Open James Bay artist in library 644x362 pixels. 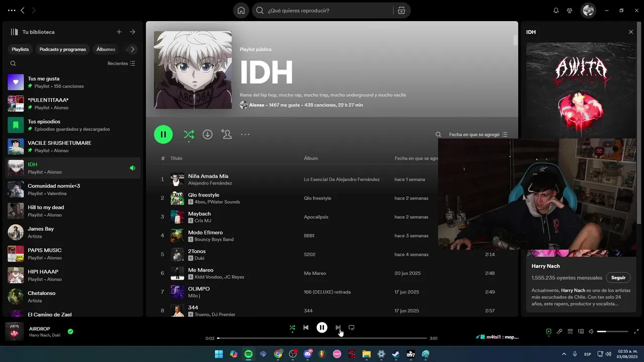coord(72,232)
